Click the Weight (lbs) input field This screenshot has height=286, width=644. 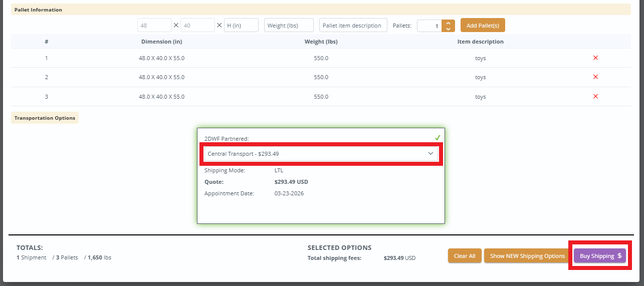289,26
